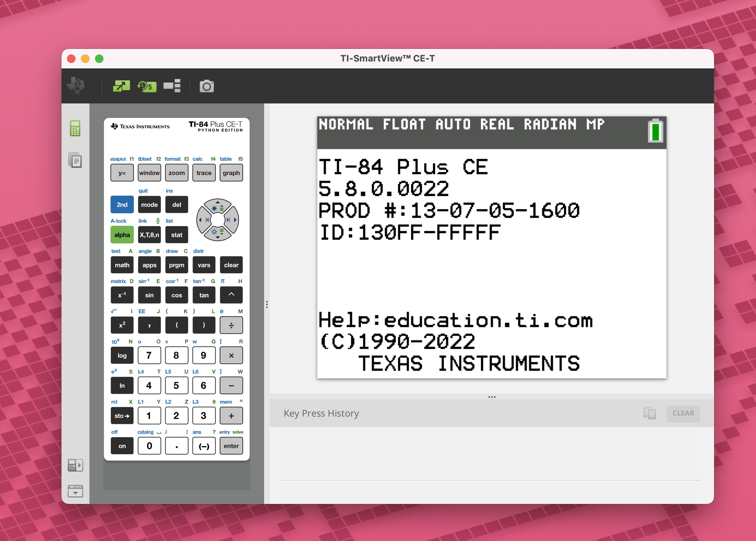Viewport: 756px width, 541px height.
Task: Click the negative sign (–) key
Action: pyautogui.click(x=204, y=446)
